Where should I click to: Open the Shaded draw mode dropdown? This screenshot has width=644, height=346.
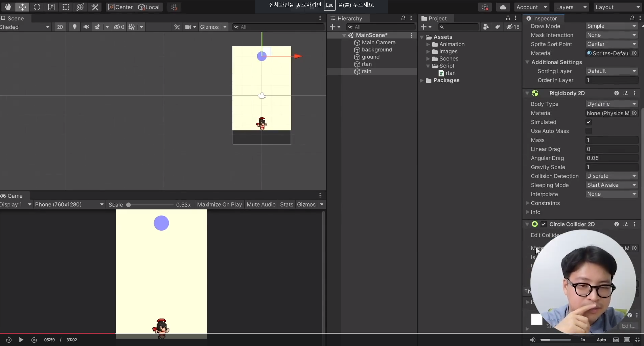pos(25,27)
